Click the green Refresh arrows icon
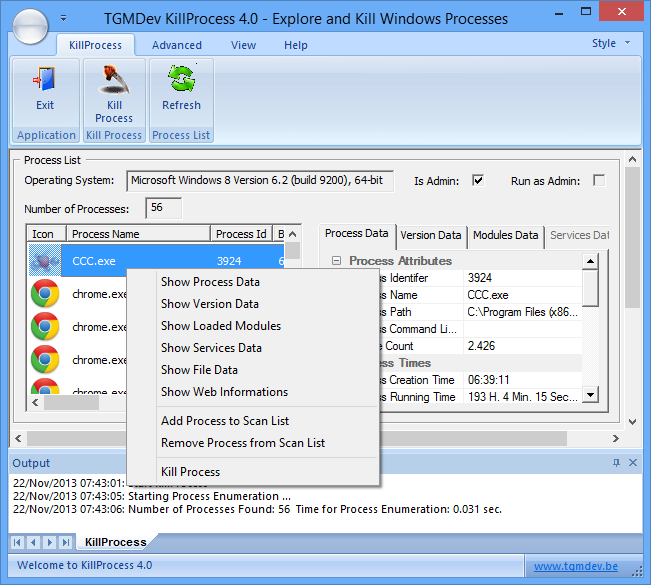The height and width of the screenshot is (585, 651). click(181, 78)
